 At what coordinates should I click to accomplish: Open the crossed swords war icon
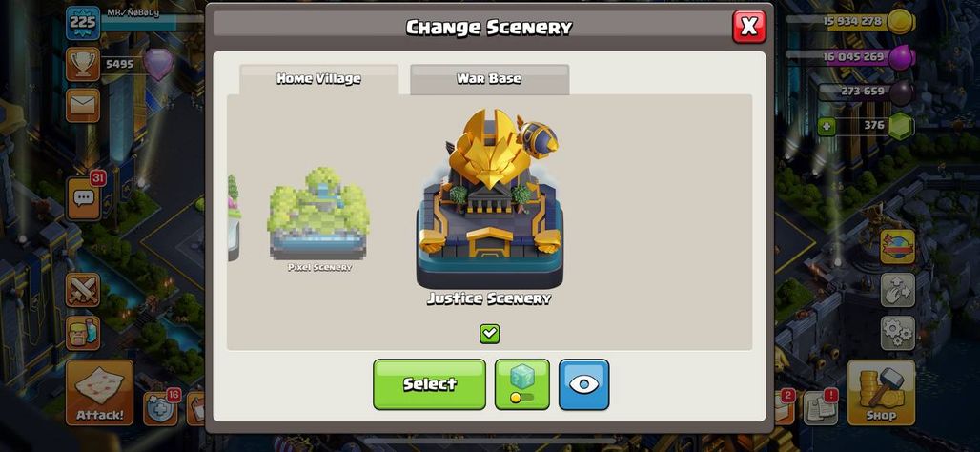tap(83, 290)
